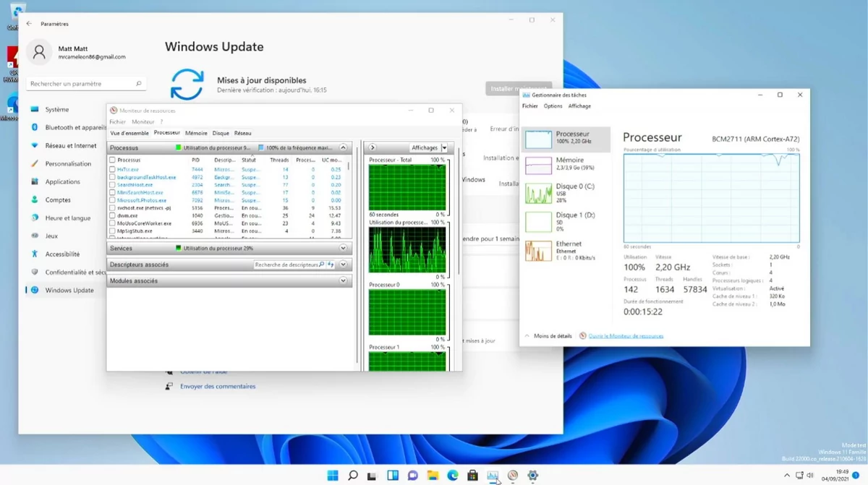Viewport: 868px width, 485px height.
Task: Show hidden system tray icons
Action: point(787,476)
